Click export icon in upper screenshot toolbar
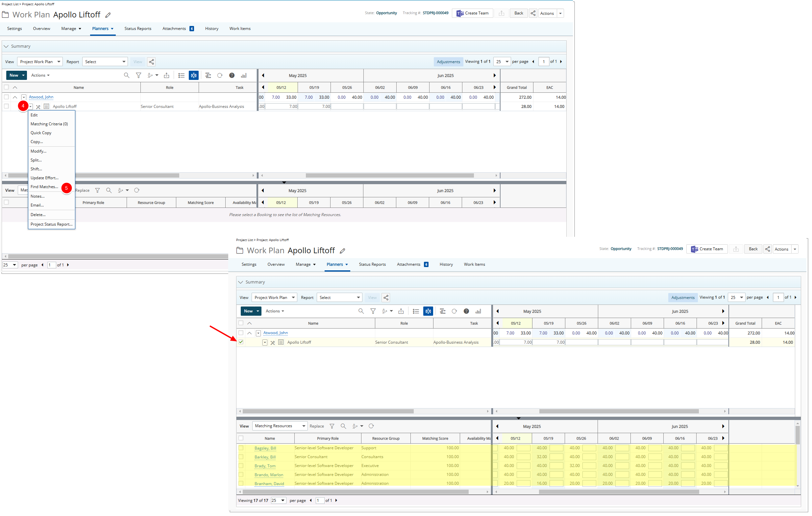This screenshot has width=812, height=516. click(167, 76)
